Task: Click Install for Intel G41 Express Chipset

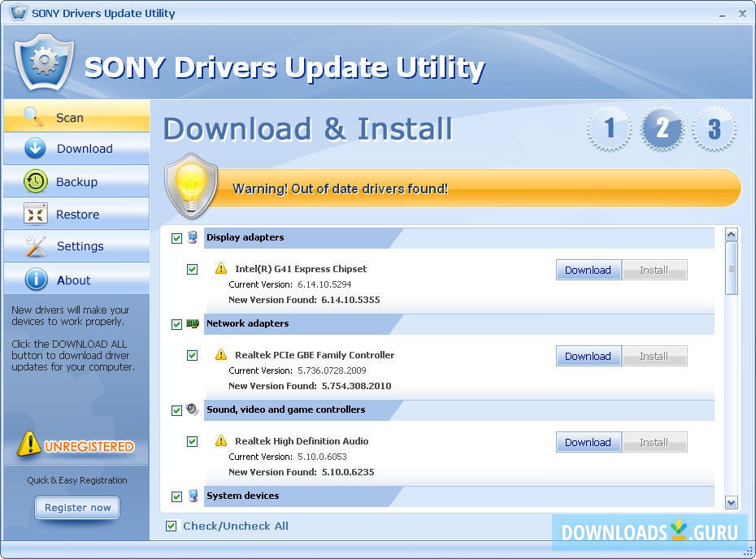Action: click(x=654, y=270)
